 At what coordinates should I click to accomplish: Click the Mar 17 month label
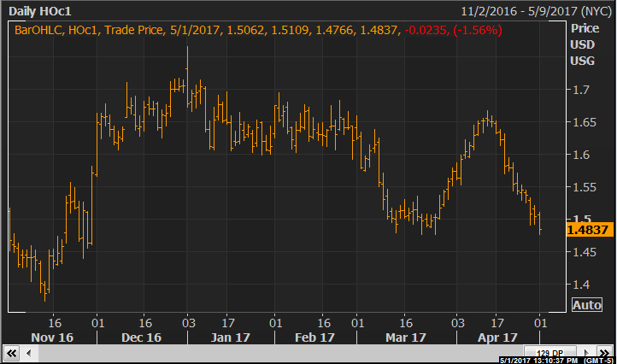point(406,338)
